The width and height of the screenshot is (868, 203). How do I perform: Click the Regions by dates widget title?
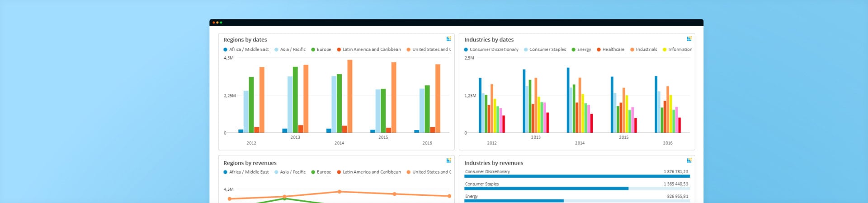(x=245, y=40)
